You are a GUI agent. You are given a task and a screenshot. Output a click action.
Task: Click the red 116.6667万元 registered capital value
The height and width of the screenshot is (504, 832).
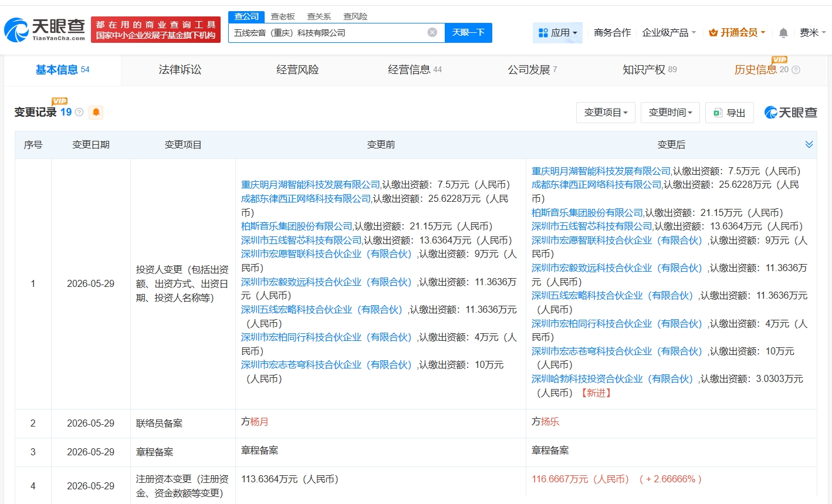click(x=580, y=479)
